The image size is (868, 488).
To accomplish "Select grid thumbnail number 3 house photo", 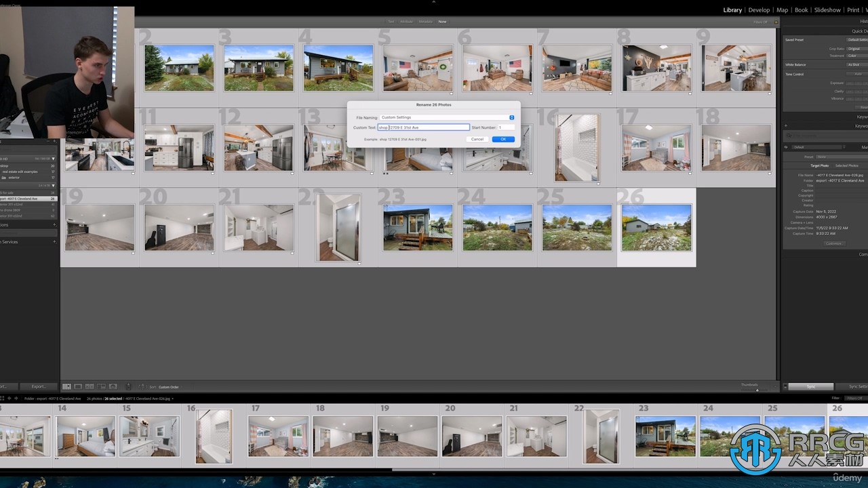I will (259, 68).
